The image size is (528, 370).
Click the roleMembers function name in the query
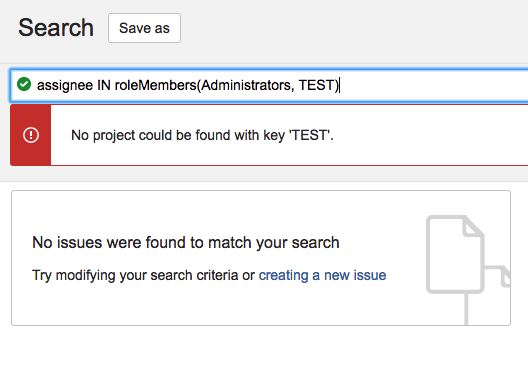tap(156, 85)
